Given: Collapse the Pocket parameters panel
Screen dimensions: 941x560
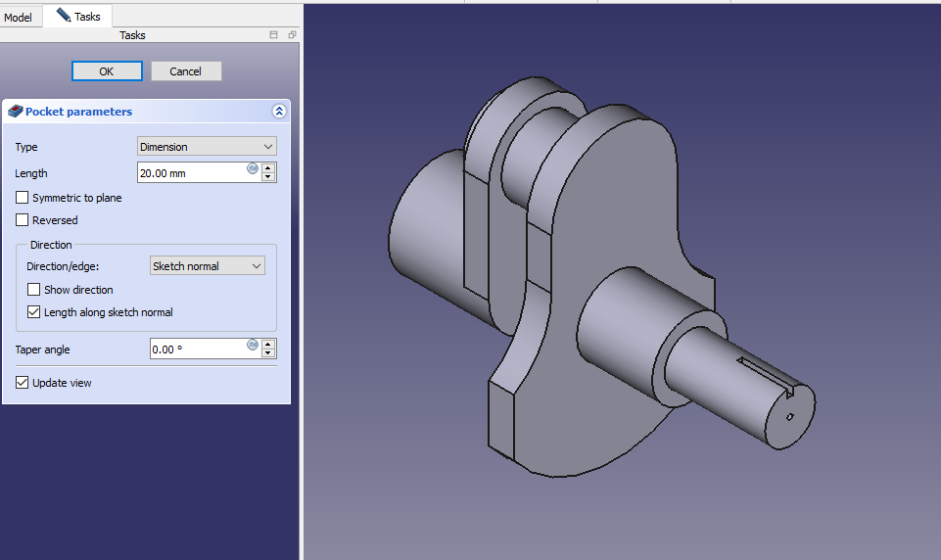Looking at the screenshot, I should (x=279, y=112).
